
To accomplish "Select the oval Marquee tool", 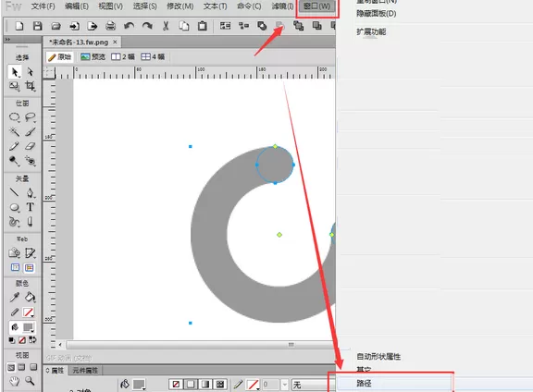I will (14, 117).
